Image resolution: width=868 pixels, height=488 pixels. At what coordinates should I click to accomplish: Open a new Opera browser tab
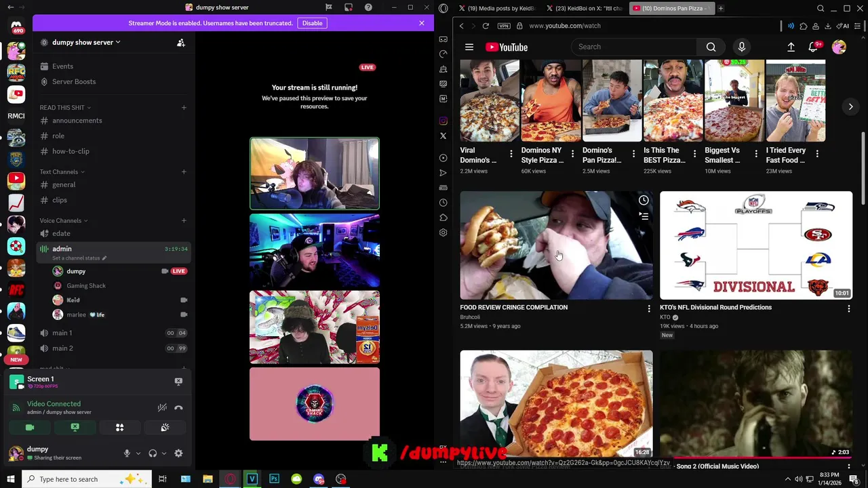[721, 8]
